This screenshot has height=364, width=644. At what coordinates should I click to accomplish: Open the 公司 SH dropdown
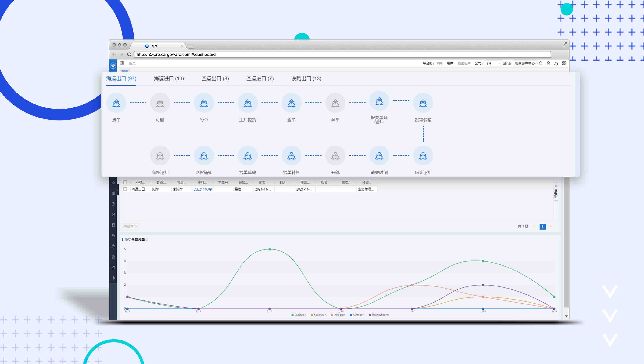pos(493,63)
